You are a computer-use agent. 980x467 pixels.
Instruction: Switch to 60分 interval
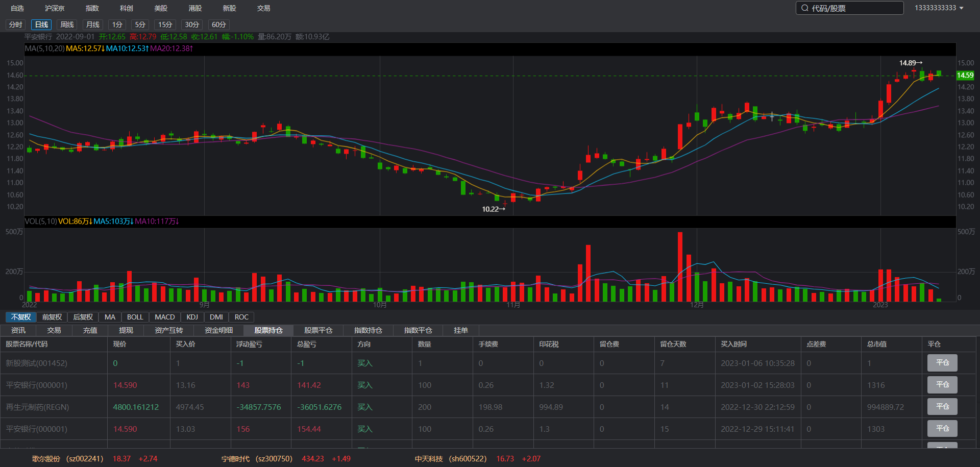pos(219,24)
